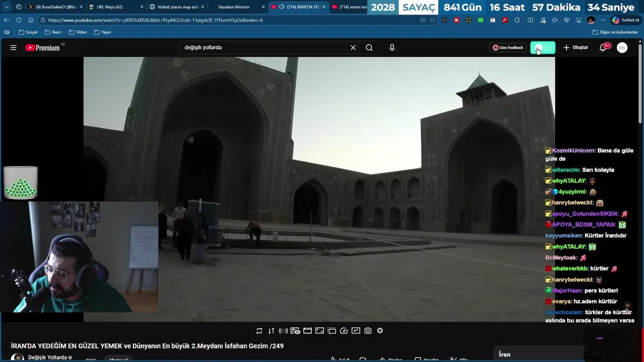Switch to the serein iran YouTube tab

[350, 7]
